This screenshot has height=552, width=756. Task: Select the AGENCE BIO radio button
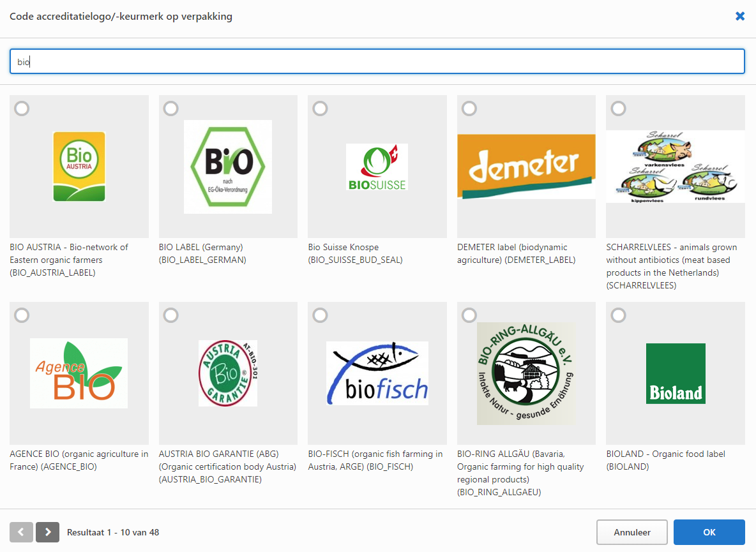coord(22,315)
